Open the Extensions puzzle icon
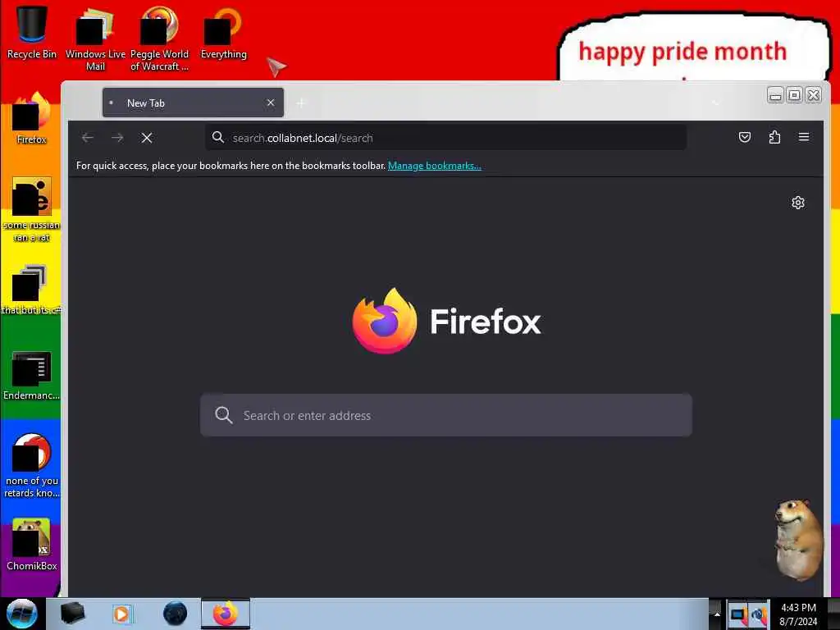Viewport: 840px width, 630px height. click(774, 137)
